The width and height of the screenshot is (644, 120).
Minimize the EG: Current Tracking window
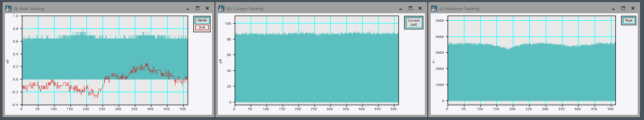tap(400, 9)
